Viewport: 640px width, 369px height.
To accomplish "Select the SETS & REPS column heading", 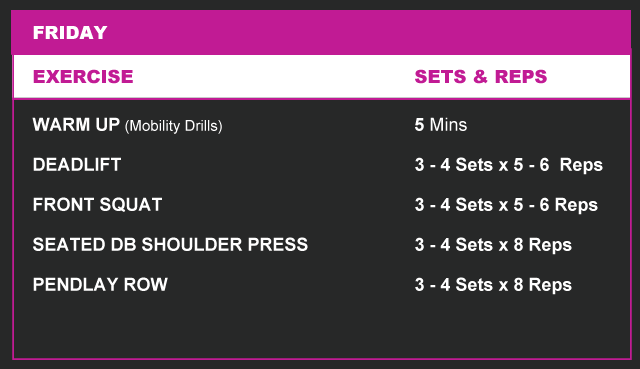I will point(480,77).
